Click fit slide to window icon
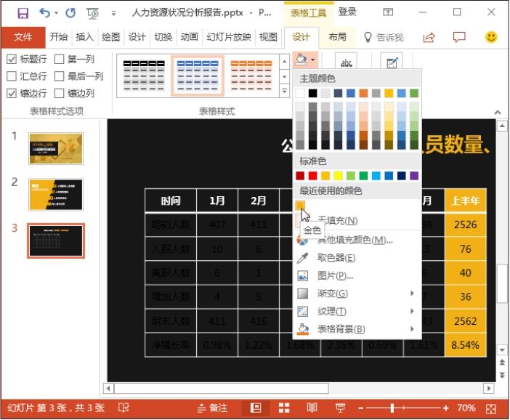The image size is (510, 420). click(491, 408)
